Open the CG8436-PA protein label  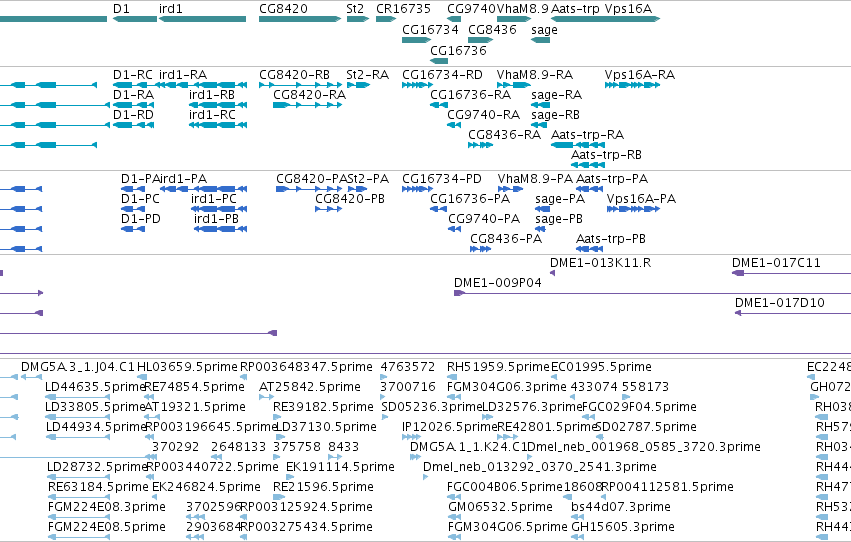click(506, 239)
